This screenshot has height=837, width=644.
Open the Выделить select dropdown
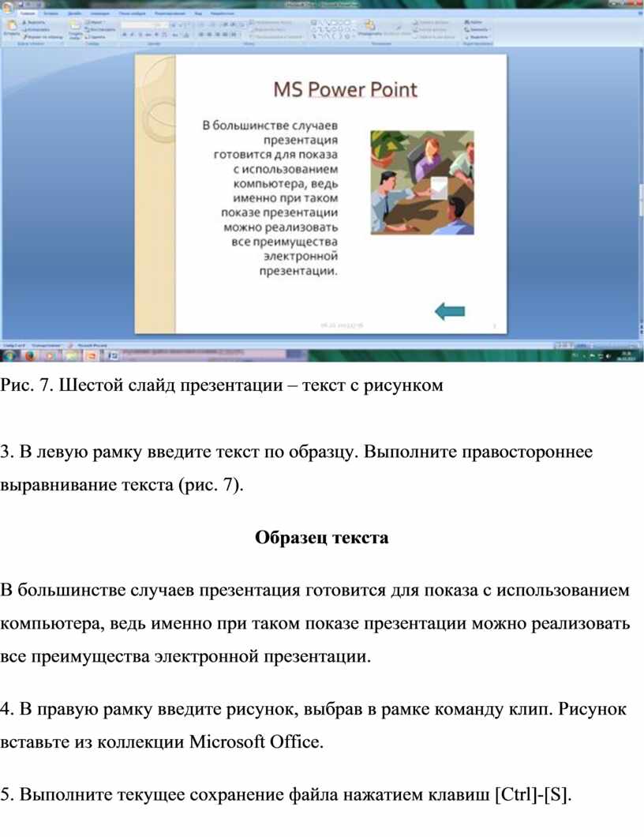pyautogui.click(x=477, y=37)
